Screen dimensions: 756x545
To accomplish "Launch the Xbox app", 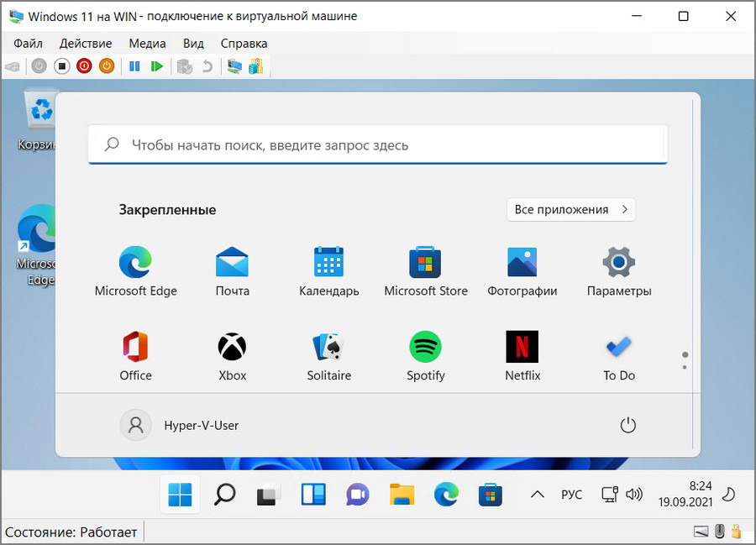I will tap(233, 356).
